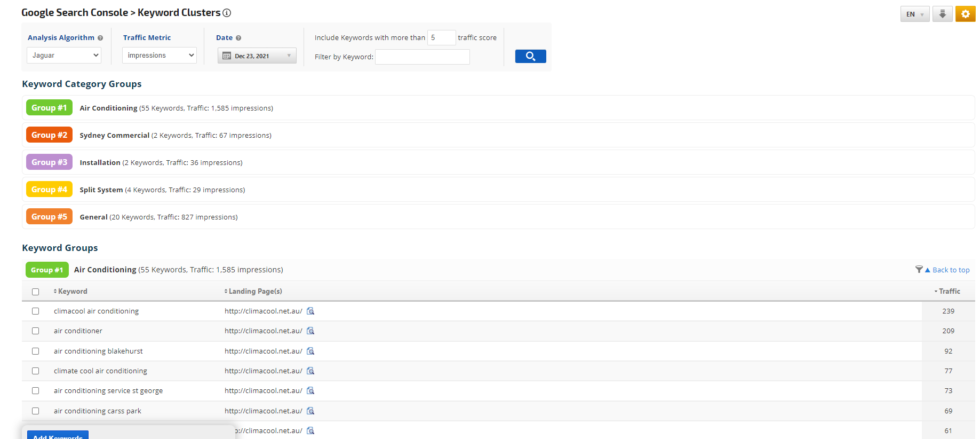Click the download arrow icon
The width and height of the screenshot is (980, 439).
(x=942, y=14)
